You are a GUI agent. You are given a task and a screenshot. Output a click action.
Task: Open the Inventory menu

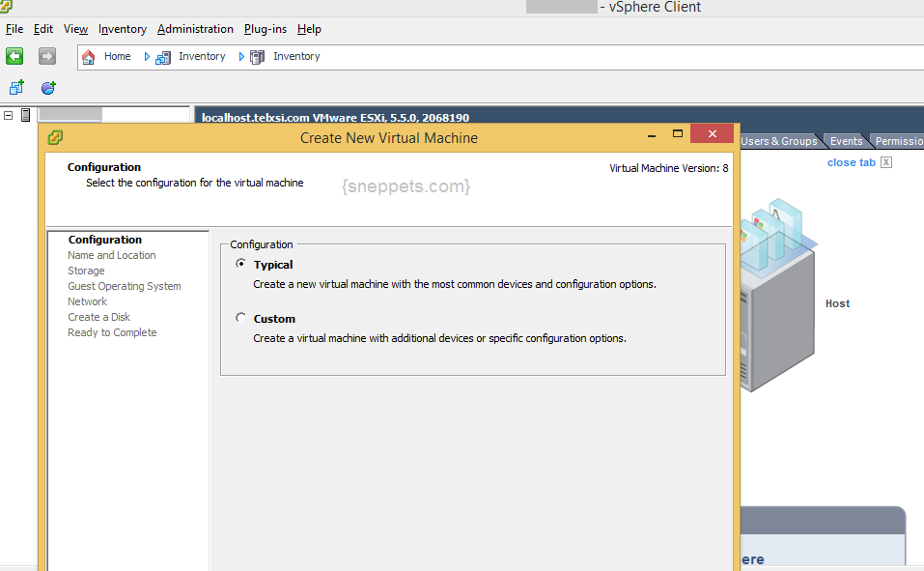click(x=123, y=29)
